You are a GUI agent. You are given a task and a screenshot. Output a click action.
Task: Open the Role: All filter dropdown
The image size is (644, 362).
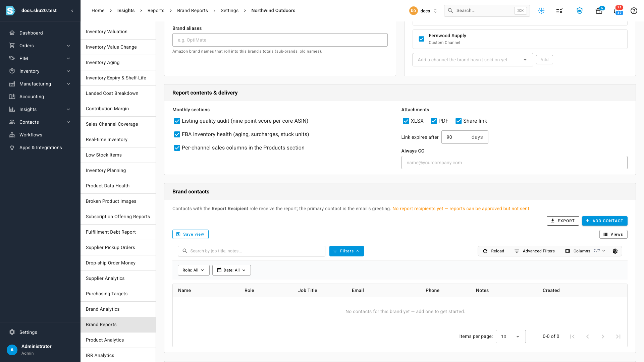194,270
